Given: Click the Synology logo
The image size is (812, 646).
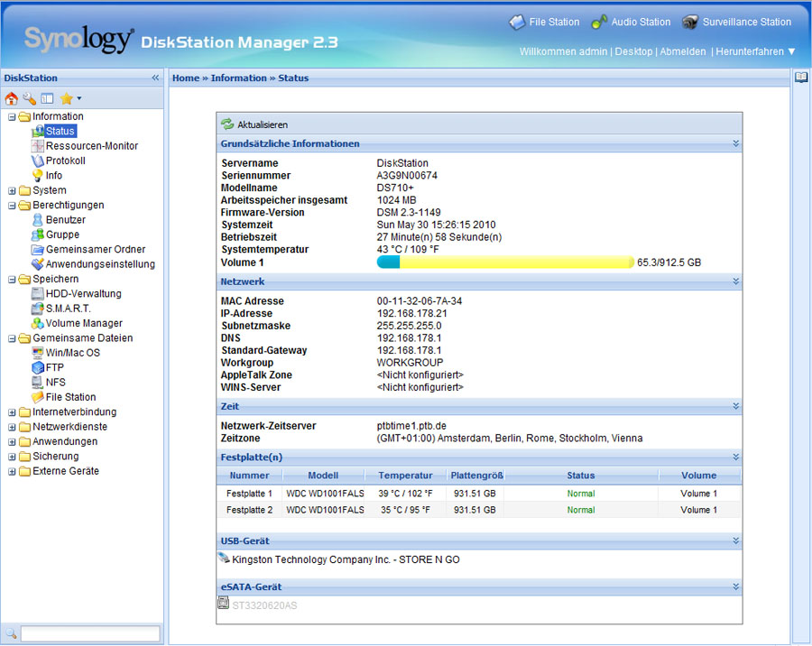Looking at the screenshot, I should tap(78, 40).
